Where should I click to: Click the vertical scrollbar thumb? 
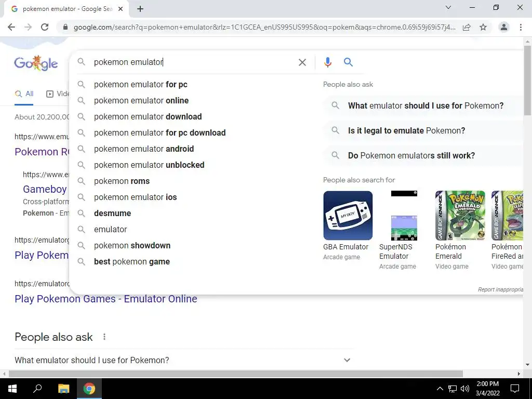coord(527,80)
